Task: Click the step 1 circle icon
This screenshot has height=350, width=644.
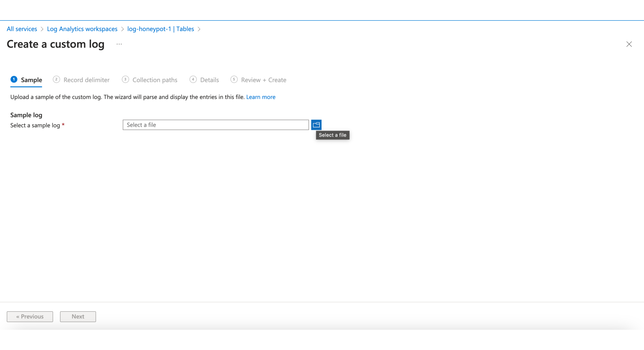Action: [x=14, y=80]
